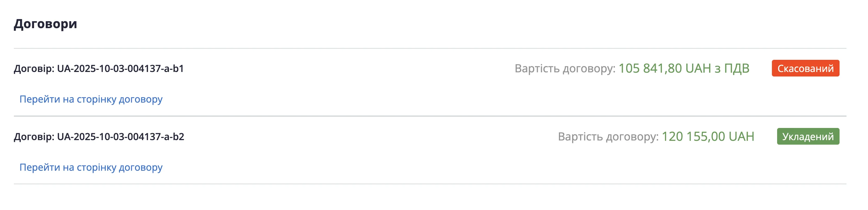The image size is (868, 210).
Task: Click the Договір: label of contract b1
Action: (x=34, y=69)
